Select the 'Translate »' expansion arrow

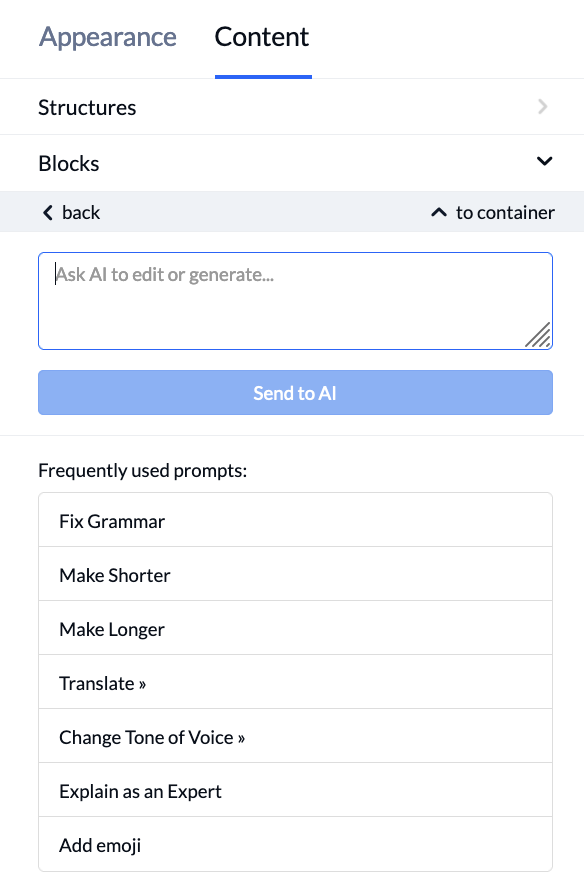pyautogui.click(x=144, y=683)
